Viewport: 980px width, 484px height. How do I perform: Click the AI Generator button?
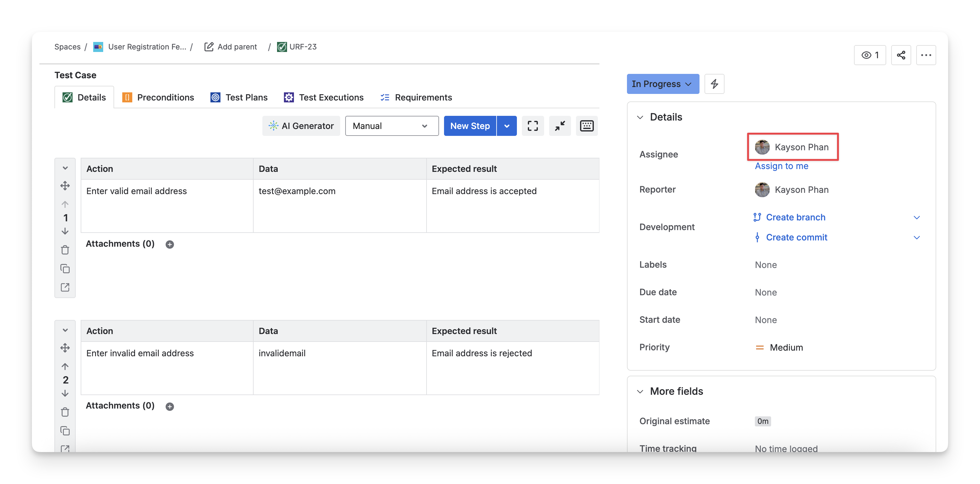click(x=301, y=126)
